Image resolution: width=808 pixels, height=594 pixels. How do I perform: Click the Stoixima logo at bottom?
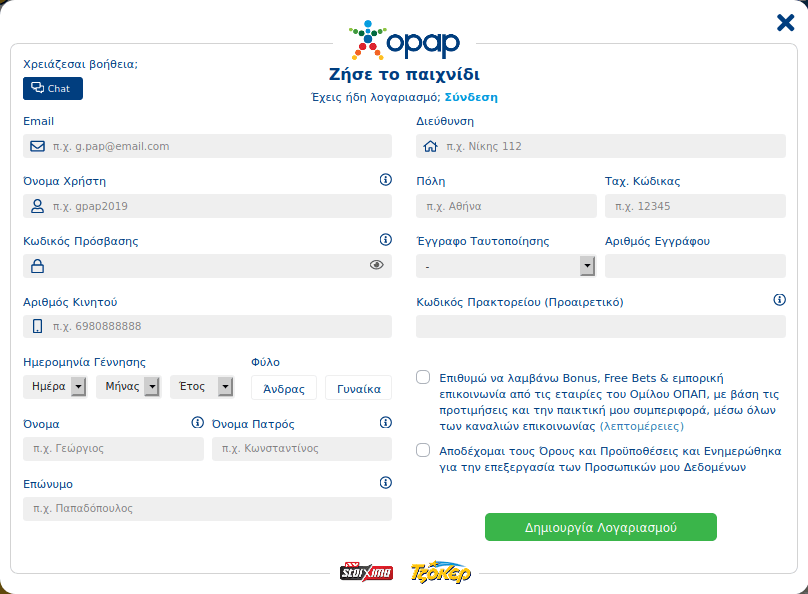366,572
